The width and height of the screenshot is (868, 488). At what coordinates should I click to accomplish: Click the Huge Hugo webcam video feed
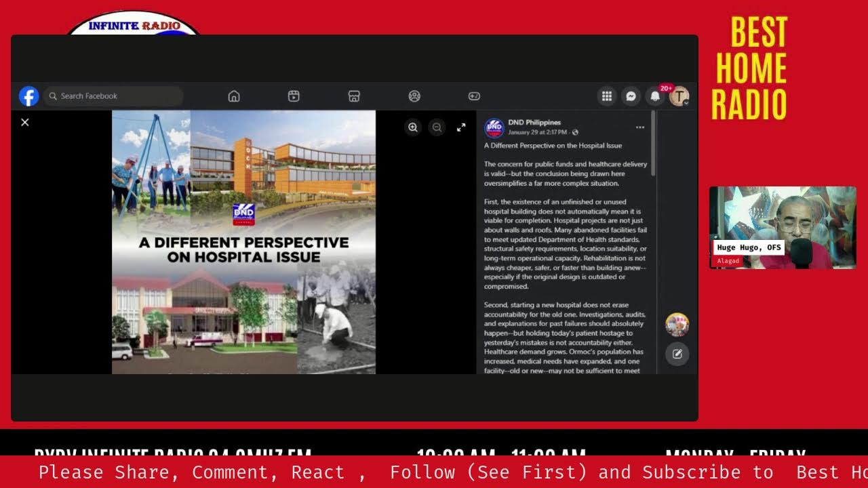click(783, 228)
